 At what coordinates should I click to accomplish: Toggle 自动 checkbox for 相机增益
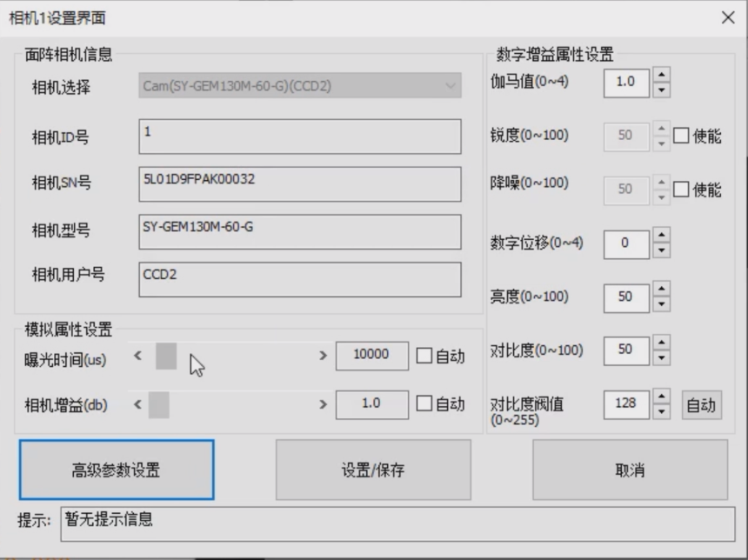tap(424, 403)
